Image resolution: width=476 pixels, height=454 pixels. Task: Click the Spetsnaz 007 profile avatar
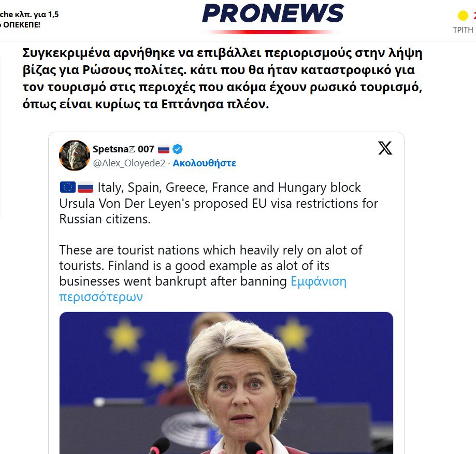coord(75,155)
